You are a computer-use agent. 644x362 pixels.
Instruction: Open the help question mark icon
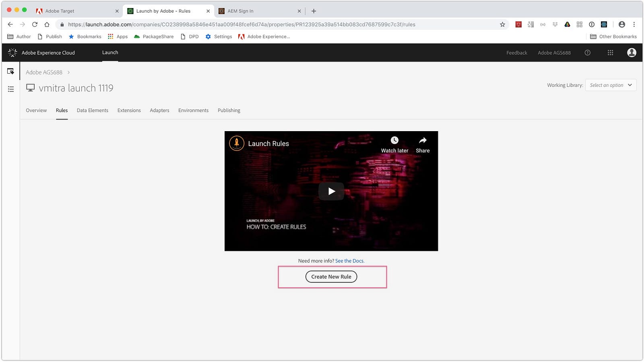point(587,53)
